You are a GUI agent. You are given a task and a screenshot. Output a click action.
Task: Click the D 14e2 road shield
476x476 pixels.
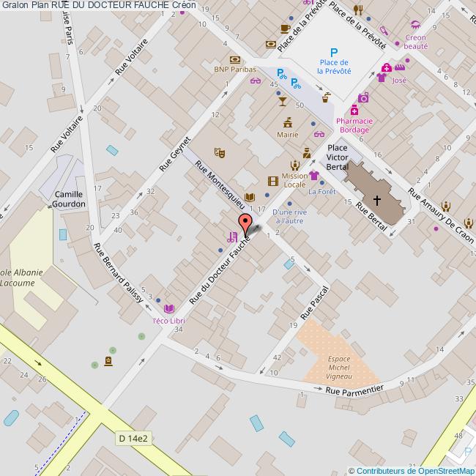click(133, 438)
